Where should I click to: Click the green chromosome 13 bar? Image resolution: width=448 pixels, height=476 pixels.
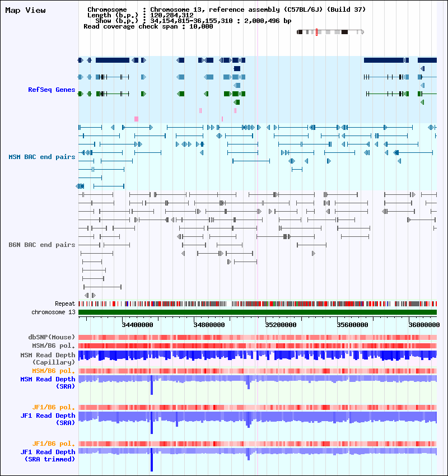point(258,312)
